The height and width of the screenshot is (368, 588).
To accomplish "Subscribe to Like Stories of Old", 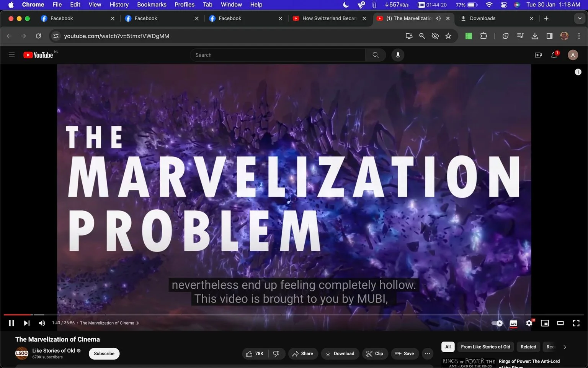I will (x=104, y=353).
